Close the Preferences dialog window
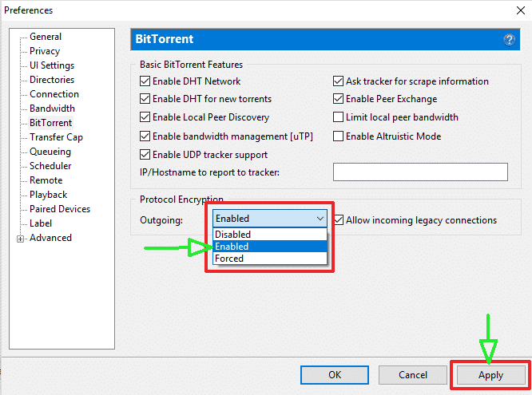 point(521,10)
